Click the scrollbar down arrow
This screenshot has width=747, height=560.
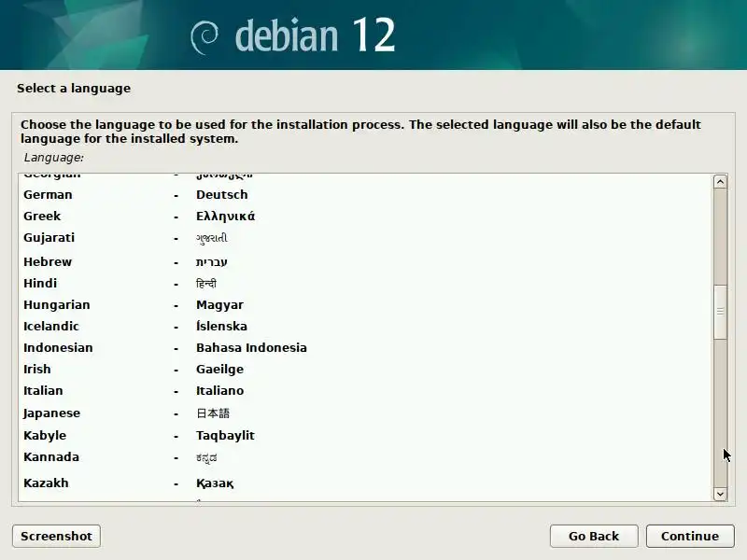click(x=720, y=494)
